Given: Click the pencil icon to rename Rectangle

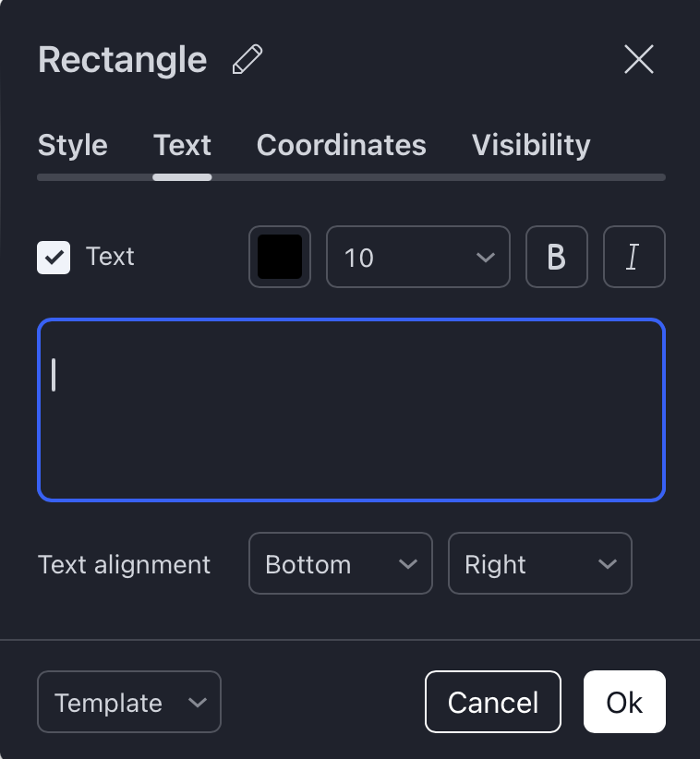Looking at the screenshot, I should (247, 60).
